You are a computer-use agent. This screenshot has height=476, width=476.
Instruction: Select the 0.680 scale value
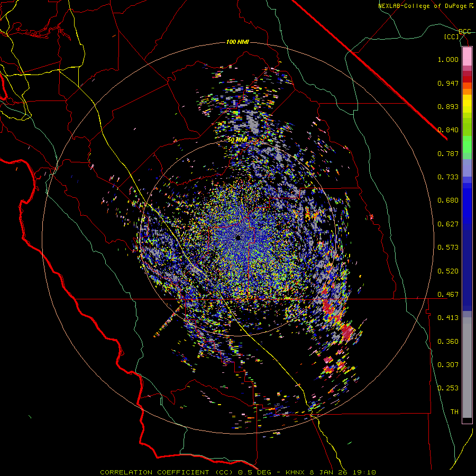point(448,200)
